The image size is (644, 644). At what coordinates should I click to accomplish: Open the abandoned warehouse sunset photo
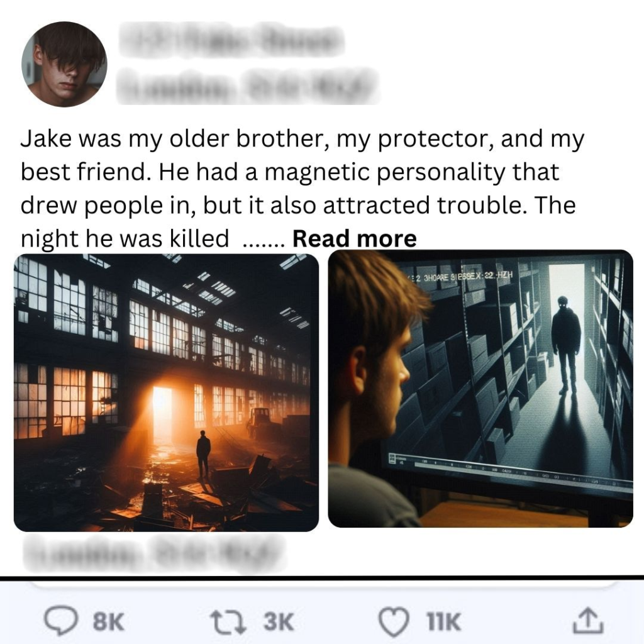click(166, 392)
